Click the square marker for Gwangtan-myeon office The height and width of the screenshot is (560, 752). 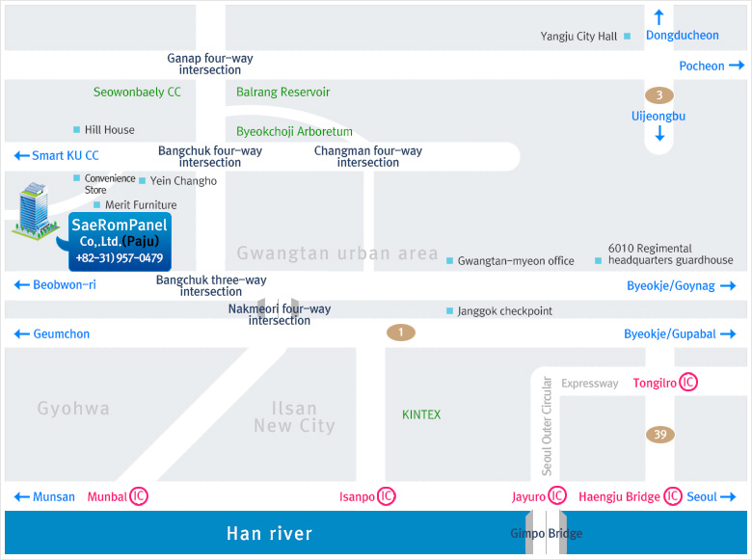[x=450, y=261]
